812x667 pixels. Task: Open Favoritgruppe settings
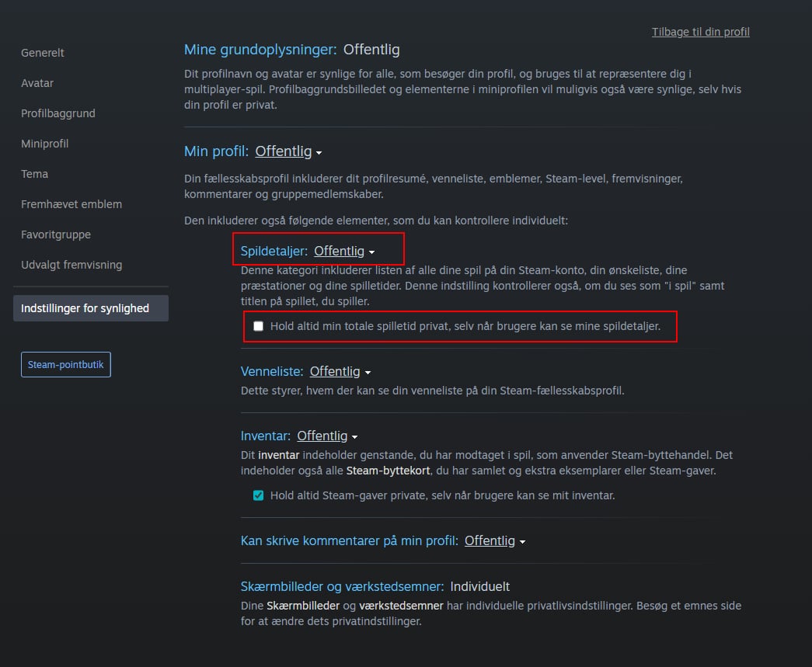pos(56,234)
